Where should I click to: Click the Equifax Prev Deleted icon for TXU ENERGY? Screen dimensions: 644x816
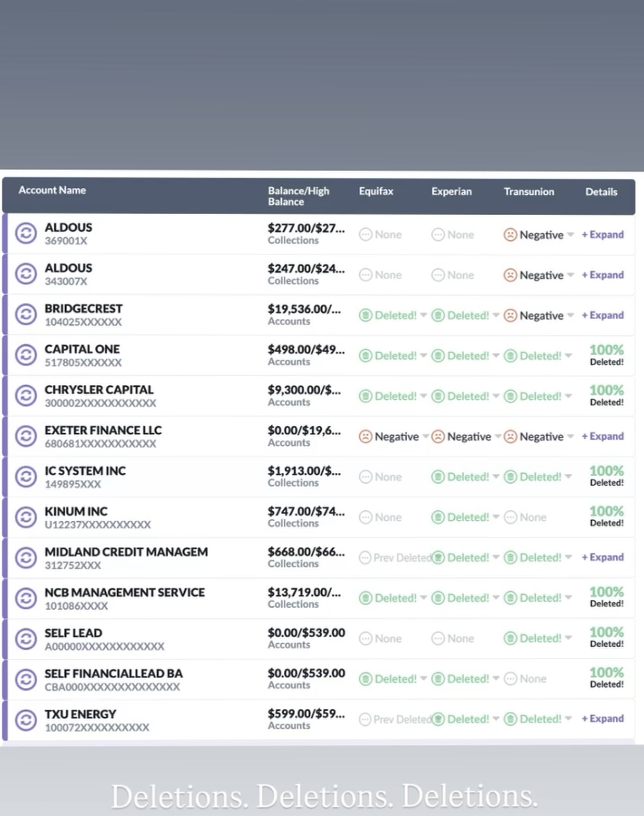point(365,719)
